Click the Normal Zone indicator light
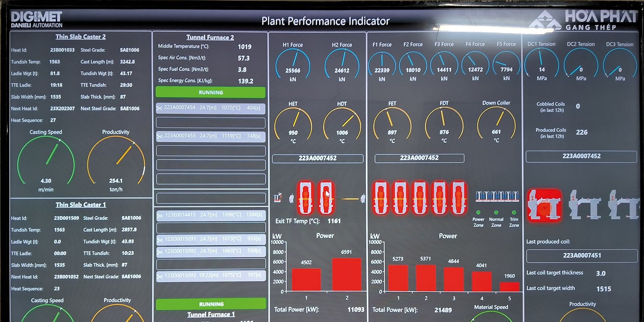 (496, 212)
